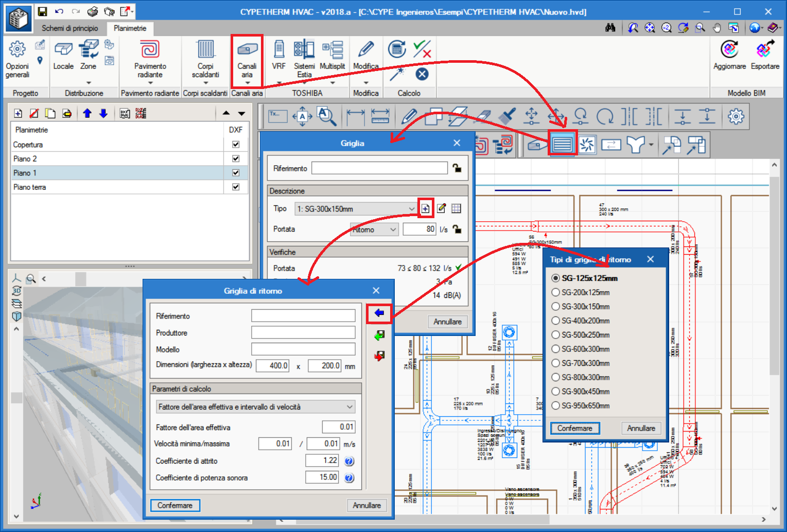Click the text zoom magnifier tool
The width and height of the screenshot is (787, 532).
[x=326, y=116]
